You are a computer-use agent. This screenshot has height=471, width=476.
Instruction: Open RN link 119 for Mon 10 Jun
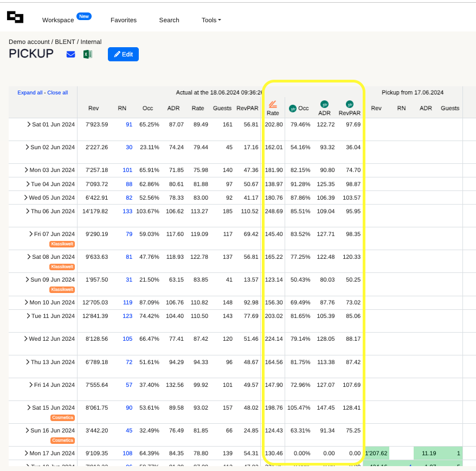click(x=127, y=302)
